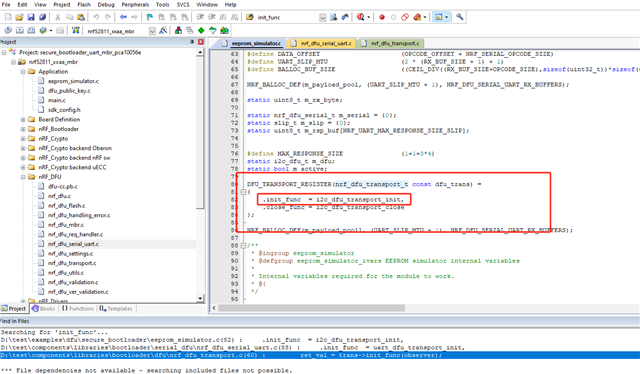
Task: Open Configuration with the wrench icon
Action: click(460, 17)
